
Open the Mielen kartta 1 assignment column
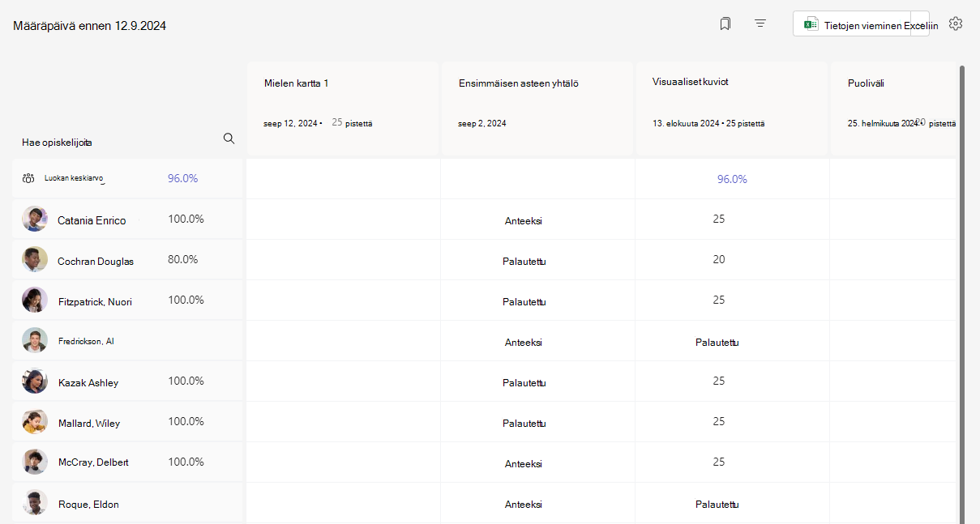point(343,109)
